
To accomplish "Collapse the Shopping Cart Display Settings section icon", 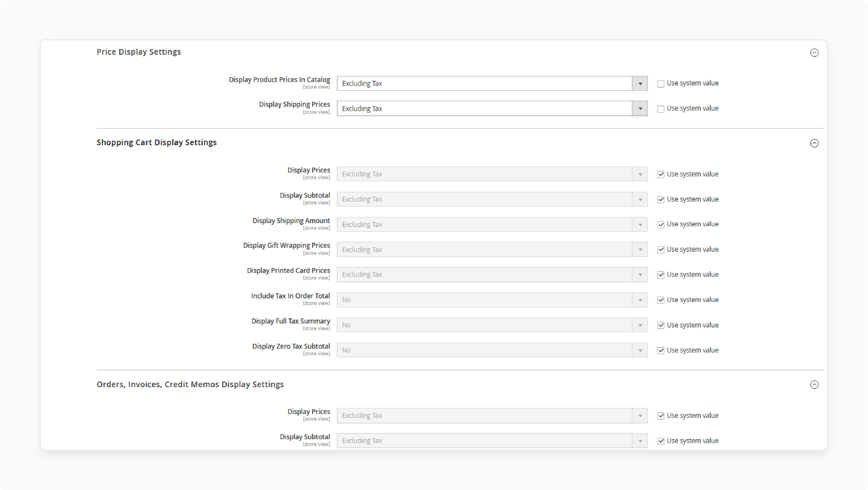I will point(814,143).
